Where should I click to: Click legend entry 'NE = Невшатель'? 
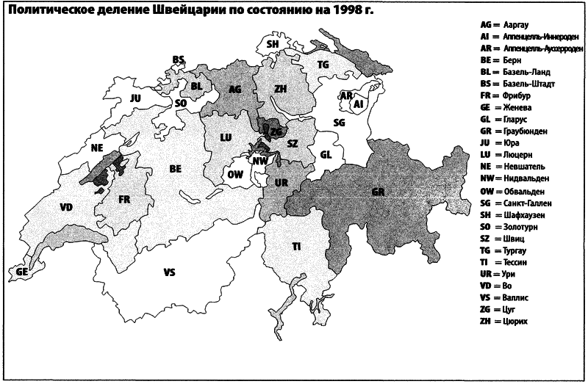point(512,167)
